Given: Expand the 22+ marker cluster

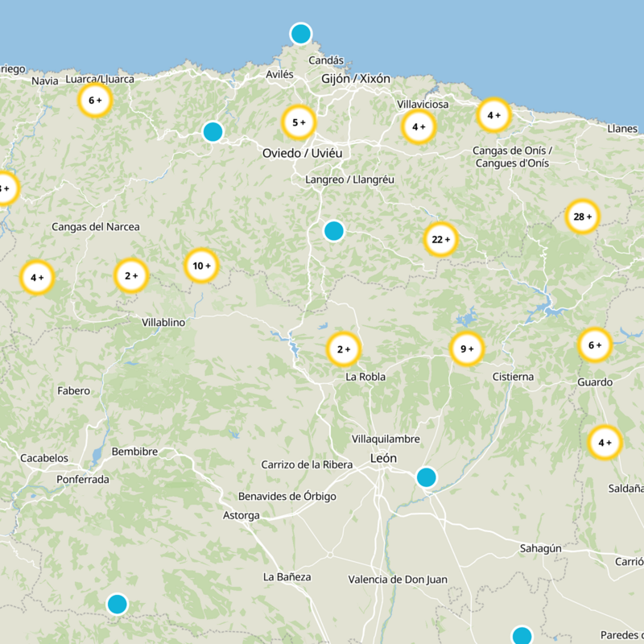Looking at the screenshot, I should pyautogui.click(x=441, y=239).
